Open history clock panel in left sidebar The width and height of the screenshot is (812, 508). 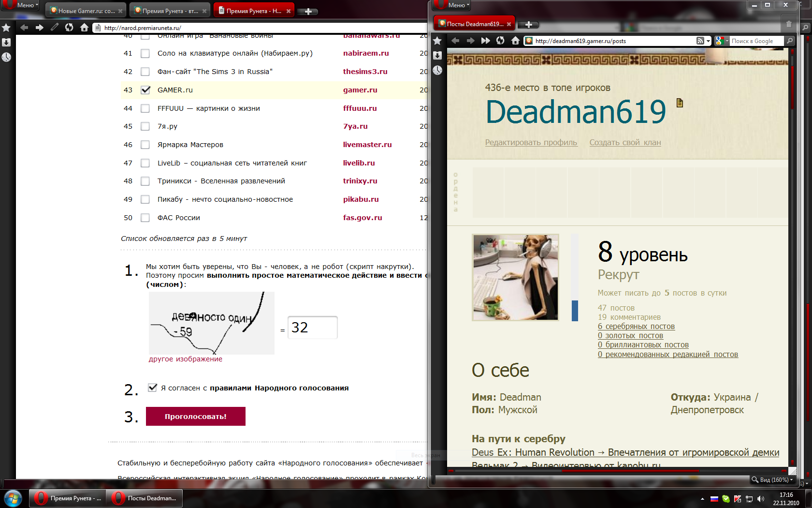pos(6,57)
